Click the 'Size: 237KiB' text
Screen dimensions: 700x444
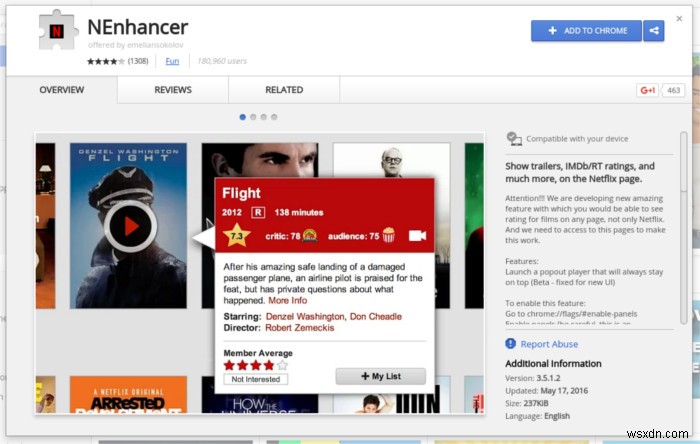coord(527,403)
